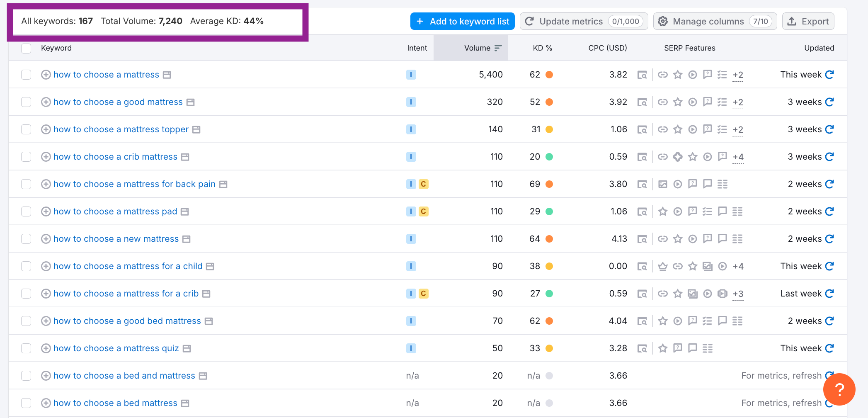
Task: Open SERP preview icon for the first keyword row
Action: 643,75
